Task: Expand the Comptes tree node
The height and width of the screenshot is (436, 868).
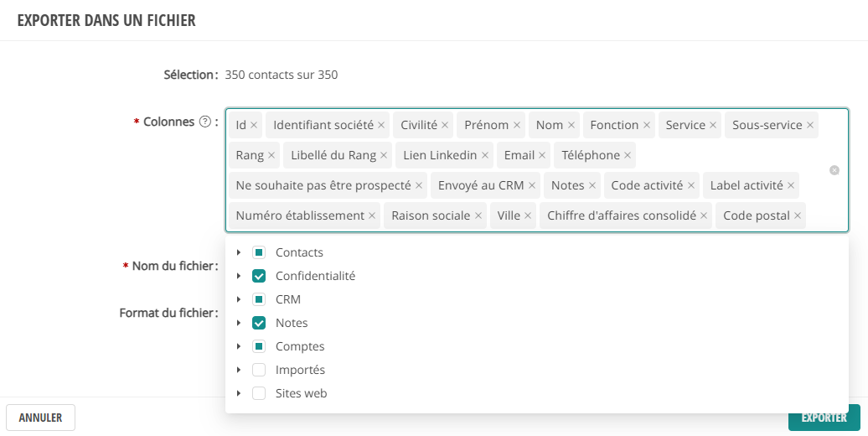Action: click(x=239, y=347)
